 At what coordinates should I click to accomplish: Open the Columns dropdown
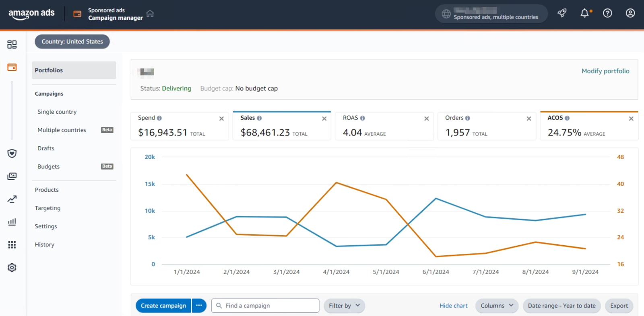[497, 306]
